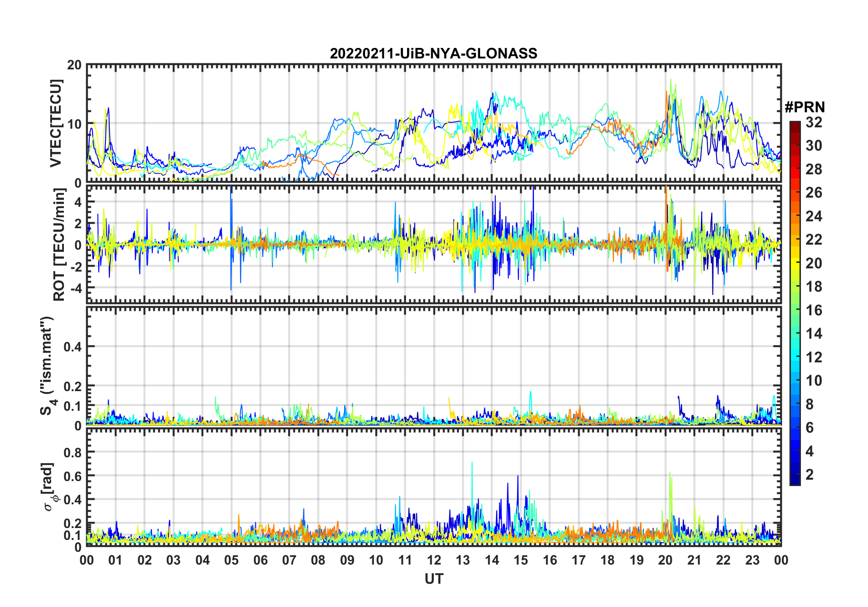
Task: Click the plot title 20220211-UiB-NYA-GLONASS
Action: [434, 53]
